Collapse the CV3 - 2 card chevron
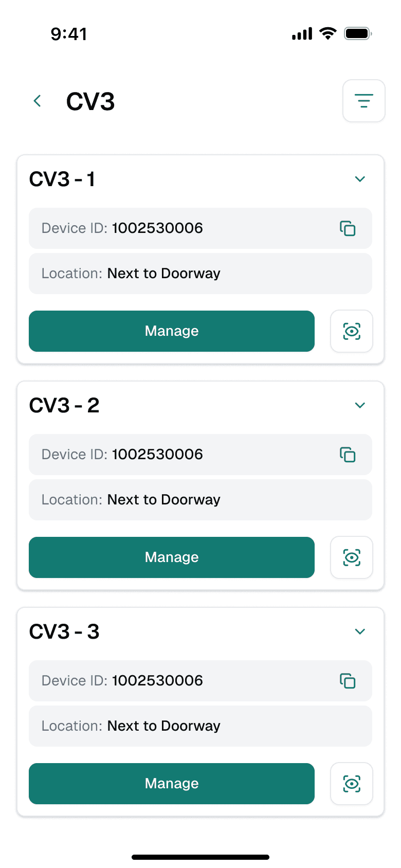 coord(360,405)
